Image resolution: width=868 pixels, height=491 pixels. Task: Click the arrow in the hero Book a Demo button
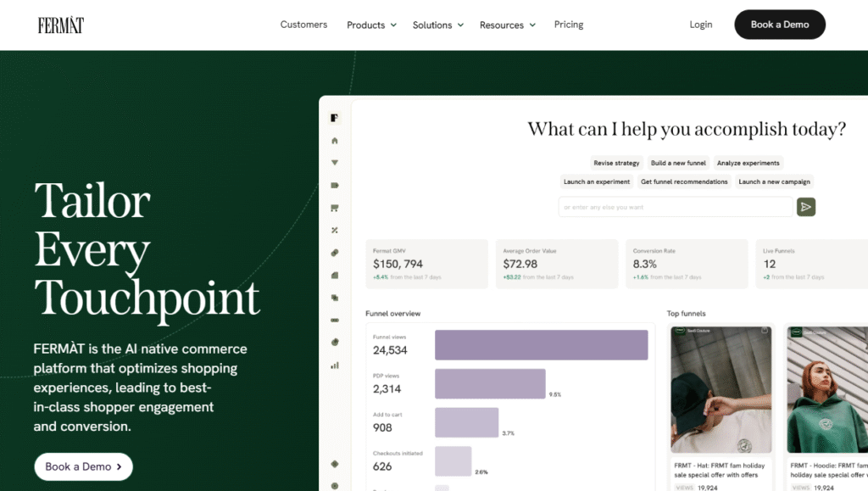click(x=119, y=467)
